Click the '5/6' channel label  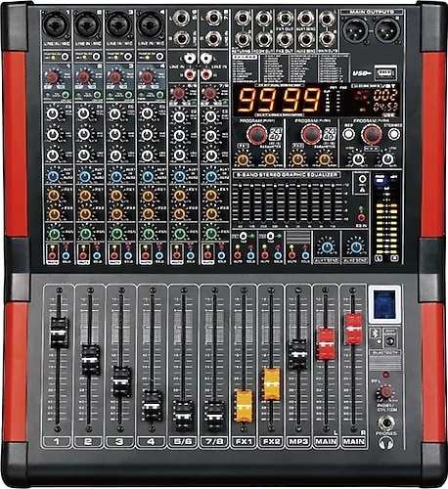[x=183, y=442]
